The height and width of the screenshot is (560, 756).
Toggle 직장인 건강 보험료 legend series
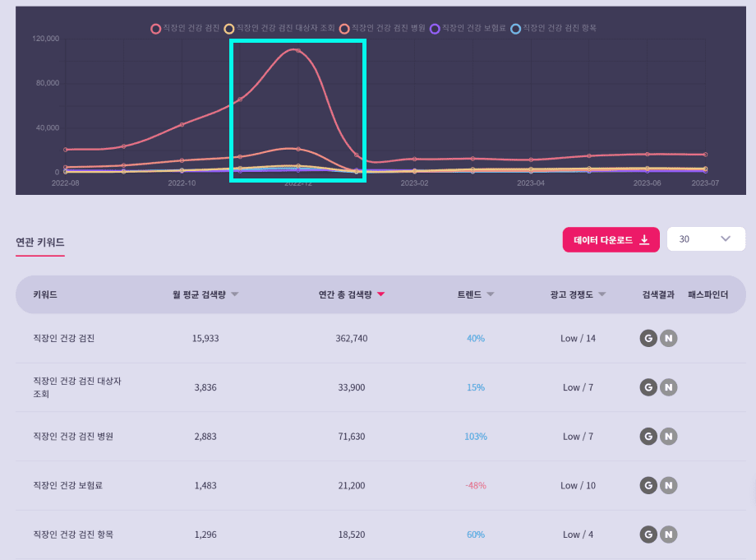click(468, 28)
